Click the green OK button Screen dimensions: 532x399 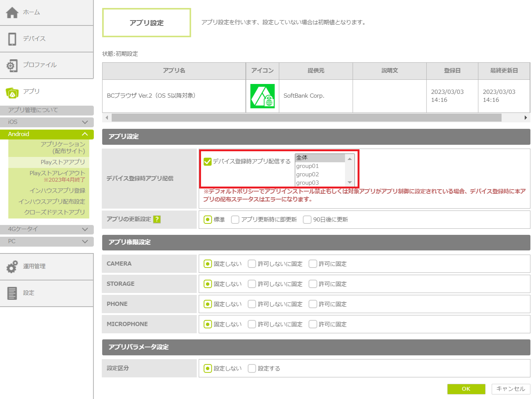pyautogui.click(x=466, y=389)
